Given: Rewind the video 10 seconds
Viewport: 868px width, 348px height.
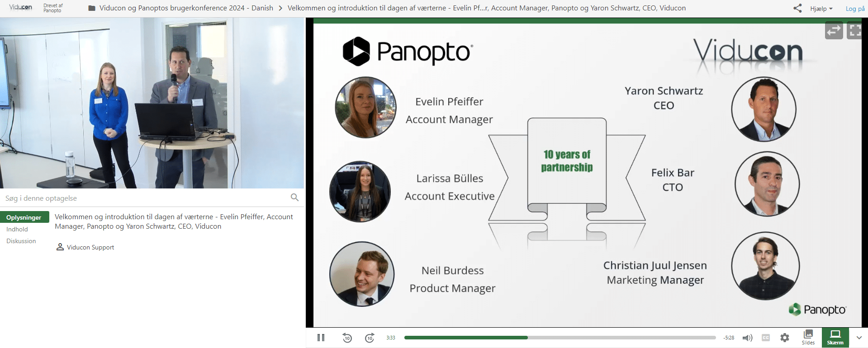Looking at the screenshot, I should (347, 338).
